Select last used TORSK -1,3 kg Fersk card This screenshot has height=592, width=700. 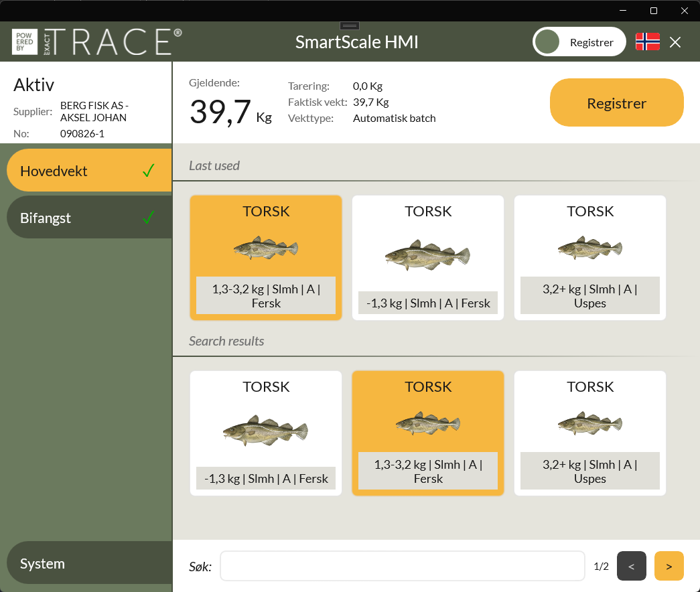tap(428, 258)
